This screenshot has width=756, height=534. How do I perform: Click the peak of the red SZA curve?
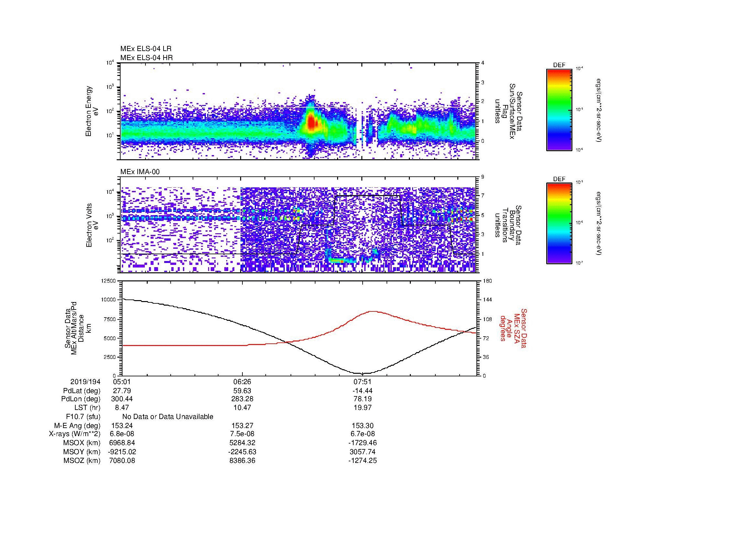(x=373, y=311)
